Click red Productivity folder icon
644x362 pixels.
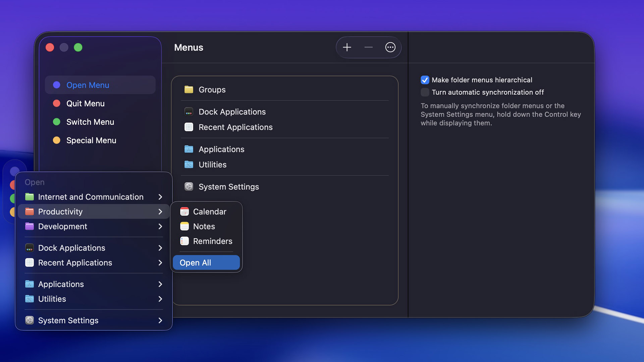pos(30,212)
